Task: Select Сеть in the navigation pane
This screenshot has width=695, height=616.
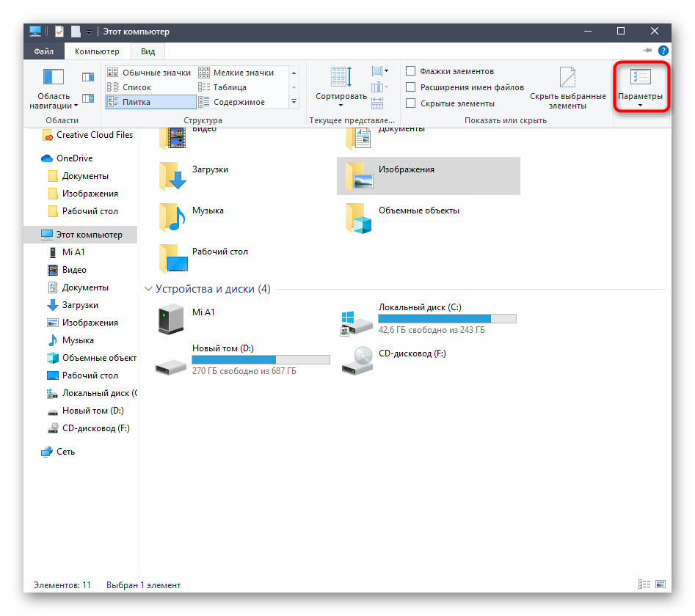Action: tap(65, 452)
